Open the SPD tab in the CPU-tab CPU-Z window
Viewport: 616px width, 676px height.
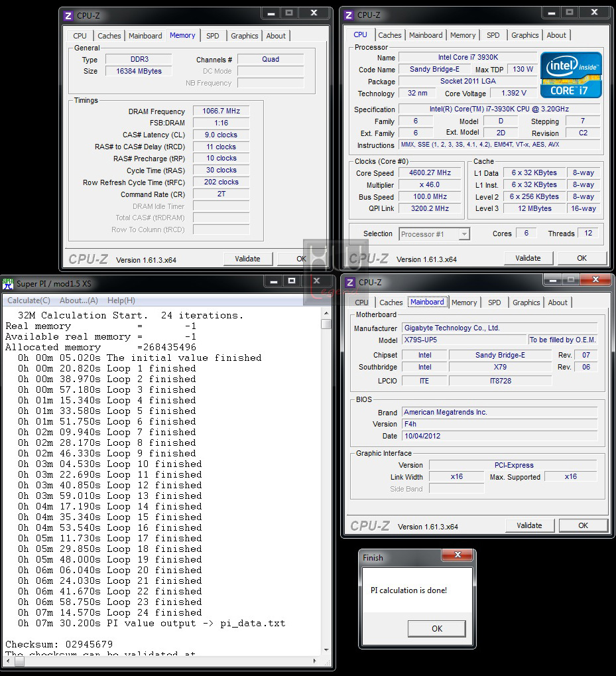493,35
